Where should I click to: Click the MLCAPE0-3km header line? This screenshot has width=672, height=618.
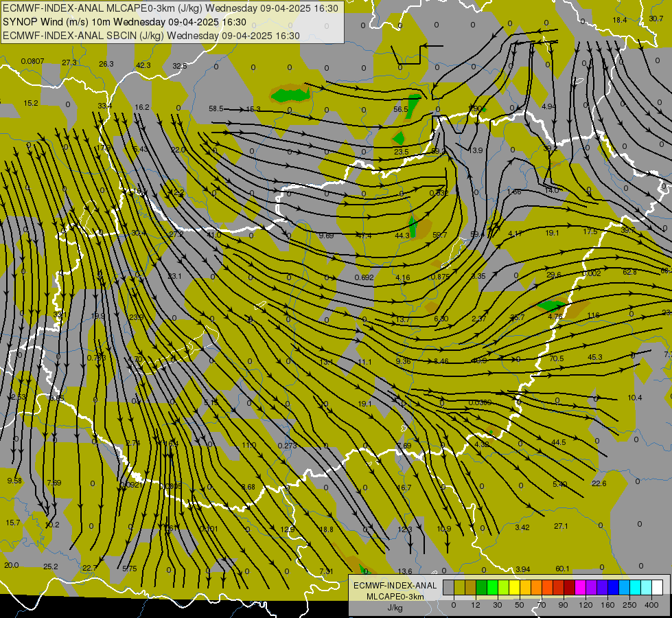click(170, 8)
